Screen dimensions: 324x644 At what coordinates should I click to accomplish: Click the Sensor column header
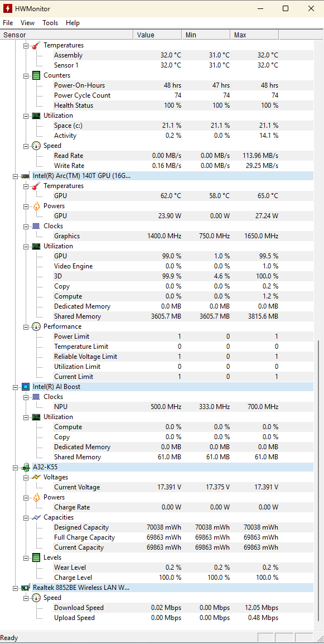pos(66,35)
